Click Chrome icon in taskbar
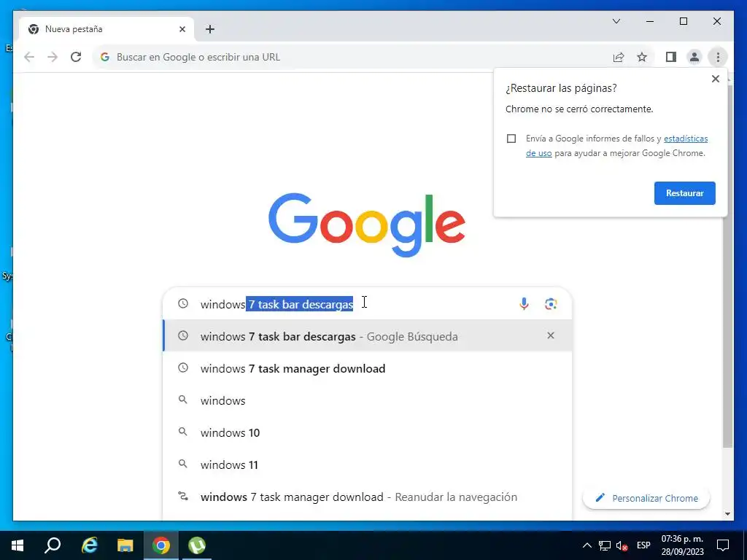This screenshot has width=747, height=560. [161, 545]
